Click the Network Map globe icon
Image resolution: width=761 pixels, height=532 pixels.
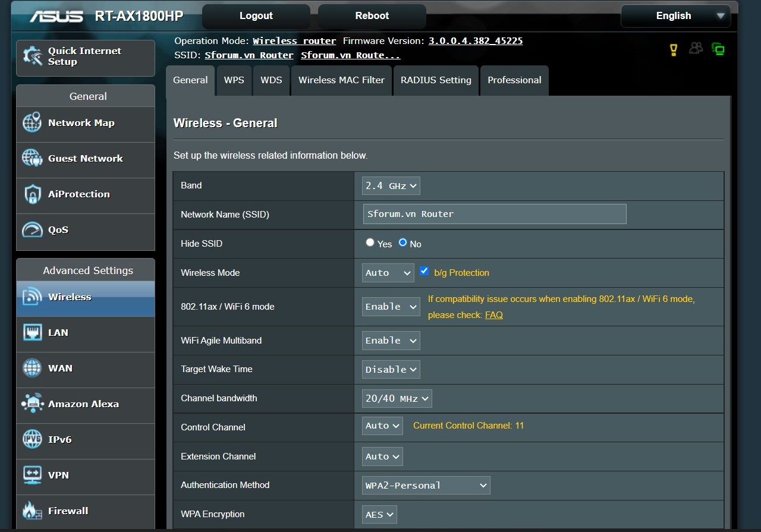click(x=32, y=123)
